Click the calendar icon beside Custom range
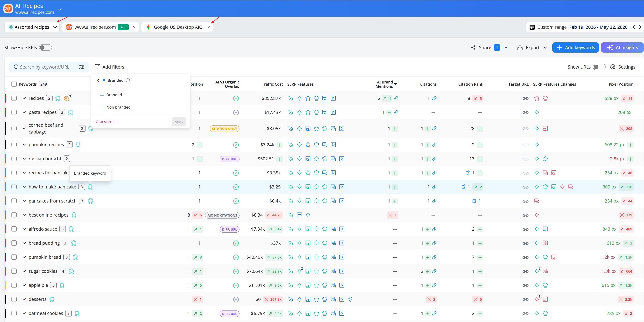This screenshot has height=322, width=644. click(532, 27)
